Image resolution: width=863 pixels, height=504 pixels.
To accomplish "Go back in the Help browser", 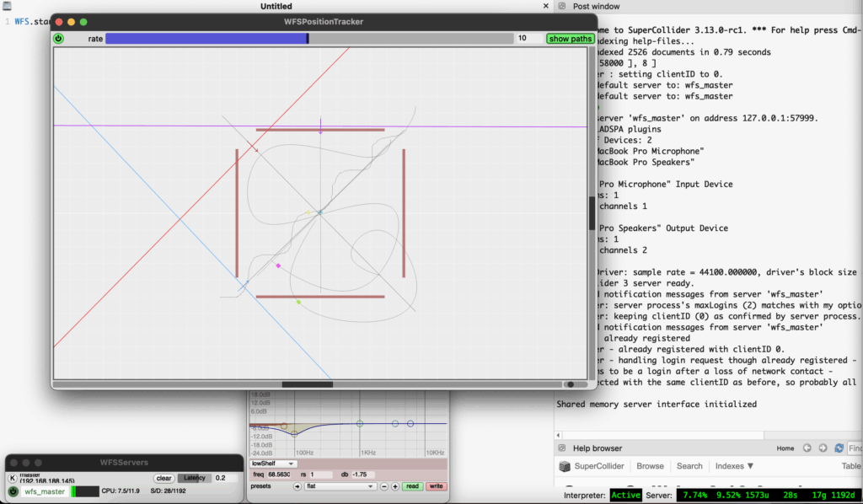I will pos(807,448).
